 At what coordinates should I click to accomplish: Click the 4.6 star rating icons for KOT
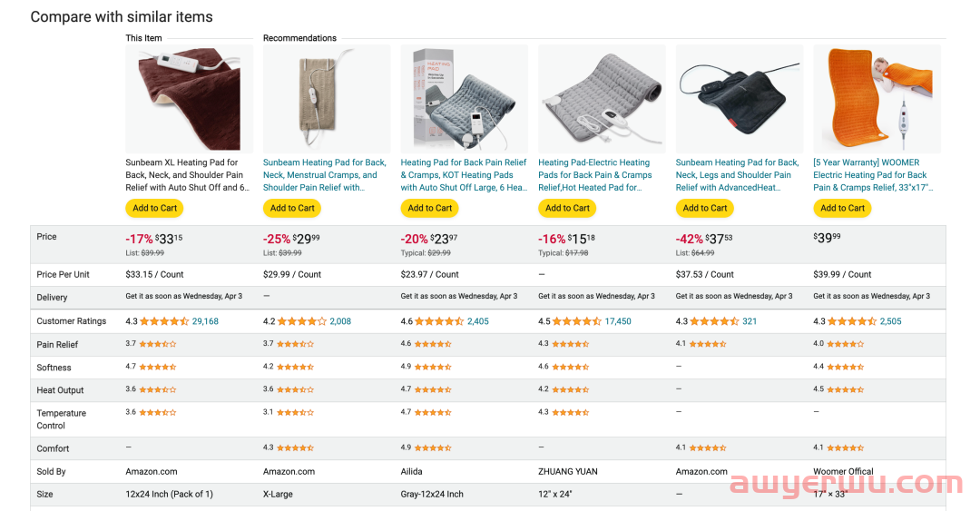coord(439,321)
